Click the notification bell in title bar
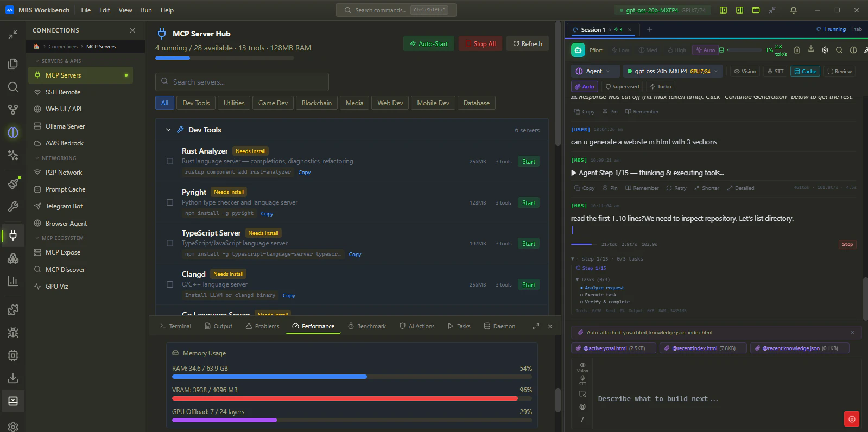The height and width of the screenshot is (432, 868). pyautogui.click(x=794, y=10)
